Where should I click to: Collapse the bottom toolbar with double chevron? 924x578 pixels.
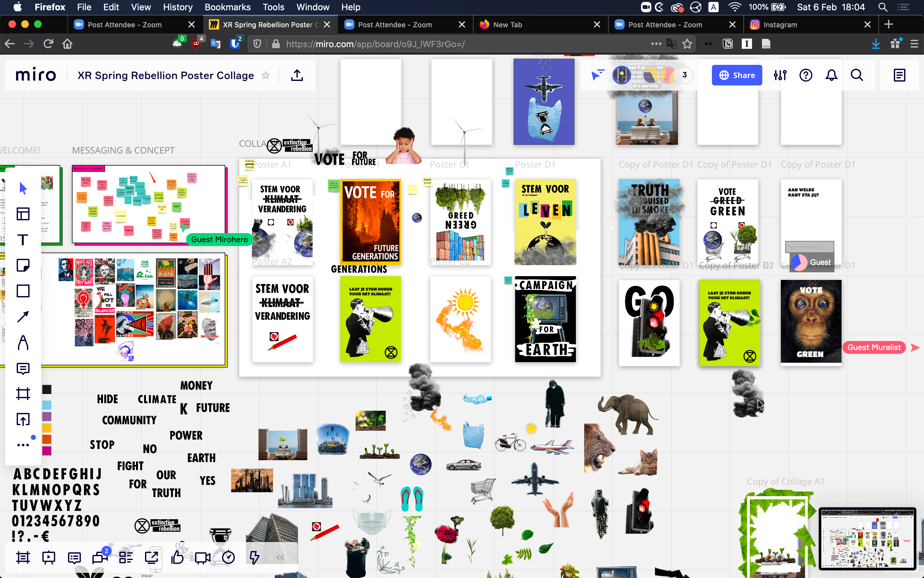tap(280, 558)
